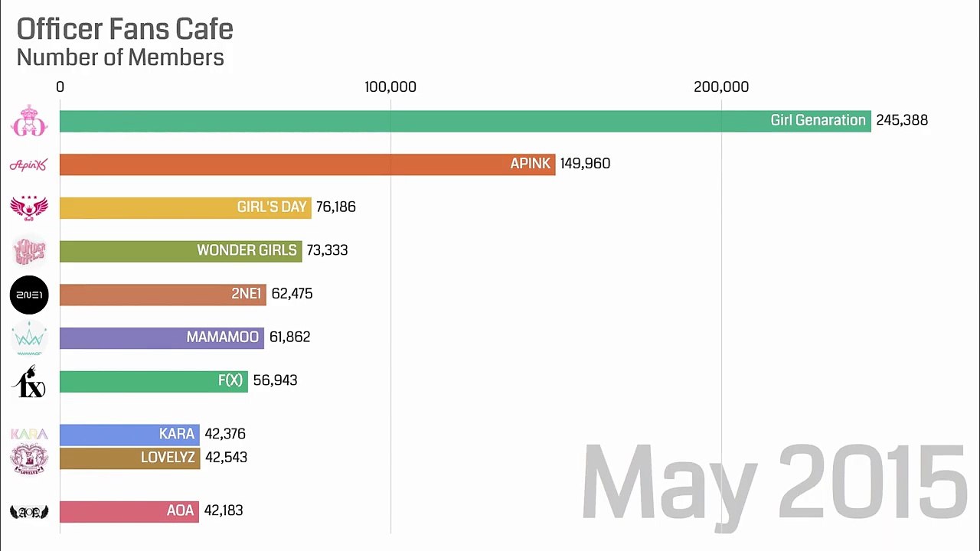This screenshot has height=551, width=980.
Task: Click the f(x) logo icon
Action: coord(29,382)
